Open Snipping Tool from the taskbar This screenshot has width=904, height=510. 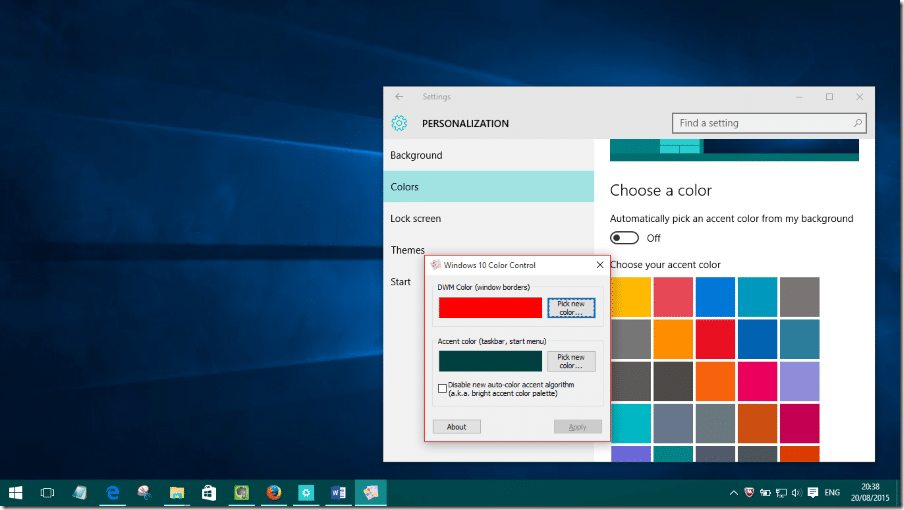(x=145, y=493)
